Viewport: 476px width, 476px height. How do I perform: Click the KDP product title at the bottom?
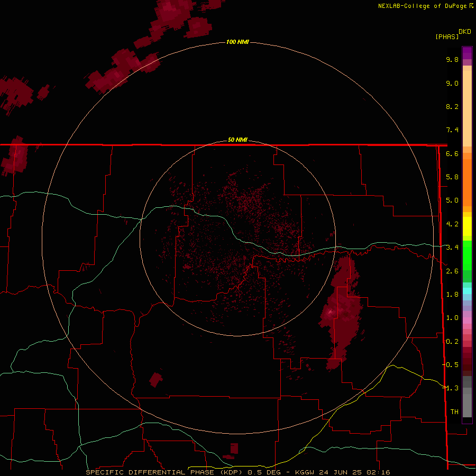(x=237, y=472)
